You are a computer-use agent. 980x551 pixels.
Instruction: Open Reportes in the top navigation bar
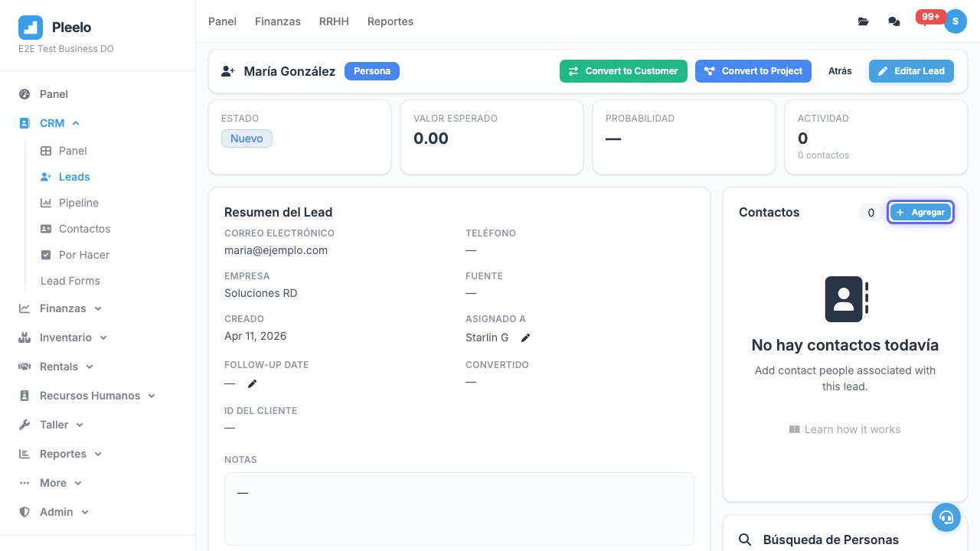(390, 21)
